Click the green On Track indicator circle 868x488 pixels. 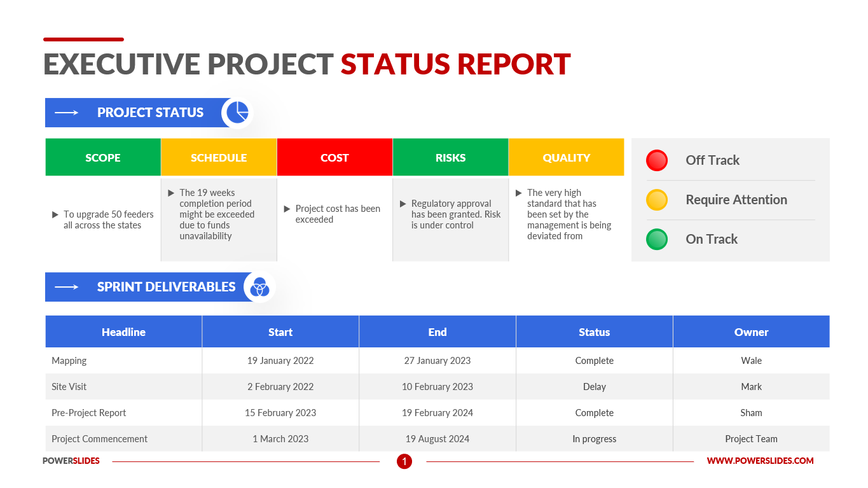(x=656, y=239)
